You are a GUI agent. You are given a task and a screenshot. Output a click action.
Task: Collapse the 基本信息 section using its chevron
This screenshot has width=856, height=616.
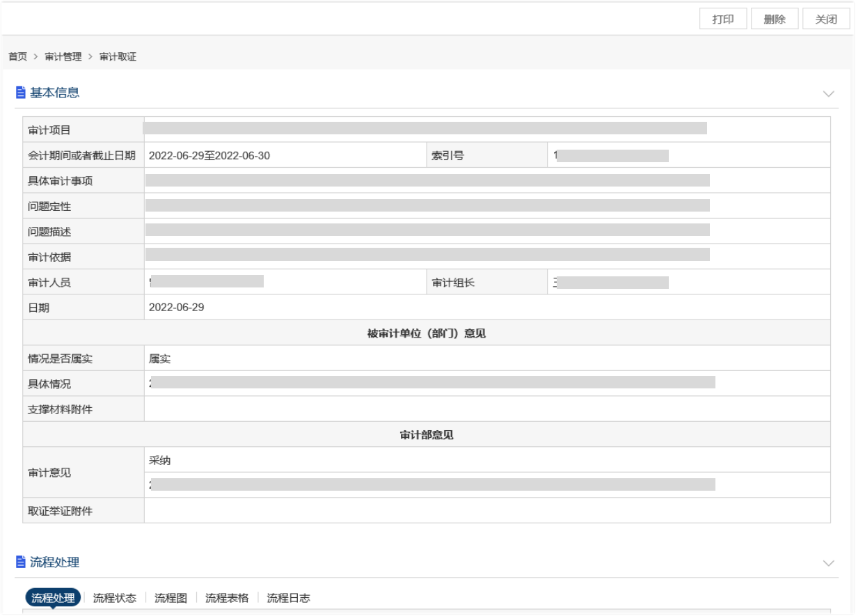pos(828,93)
